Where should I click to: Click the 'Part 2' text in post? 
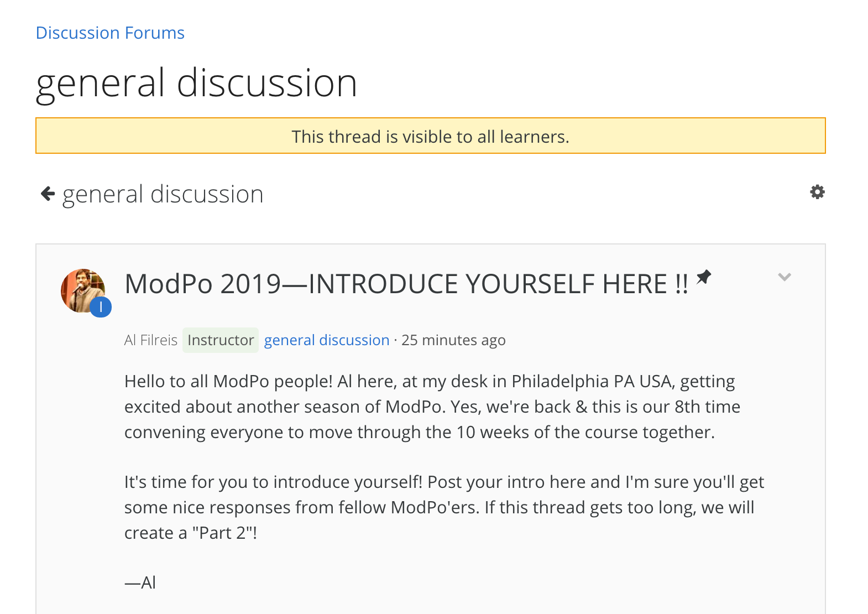coord(224,533)
